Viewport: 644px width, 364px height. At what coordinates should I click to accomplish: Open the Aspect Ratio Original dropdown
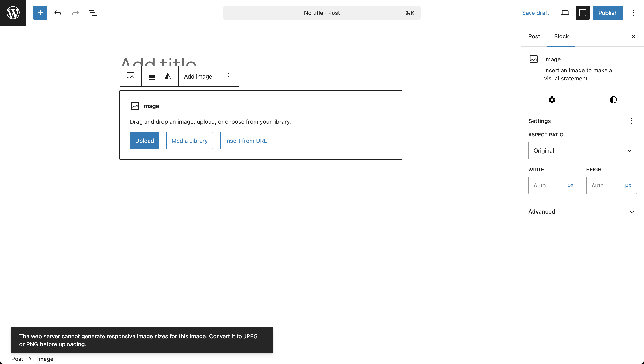point(582,150)
